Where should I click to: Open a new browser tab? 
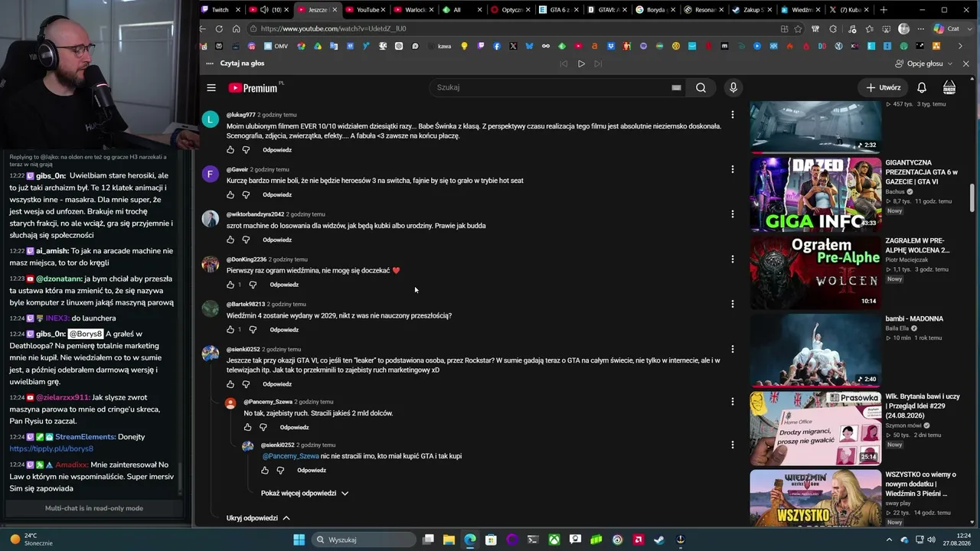(884, 10)
